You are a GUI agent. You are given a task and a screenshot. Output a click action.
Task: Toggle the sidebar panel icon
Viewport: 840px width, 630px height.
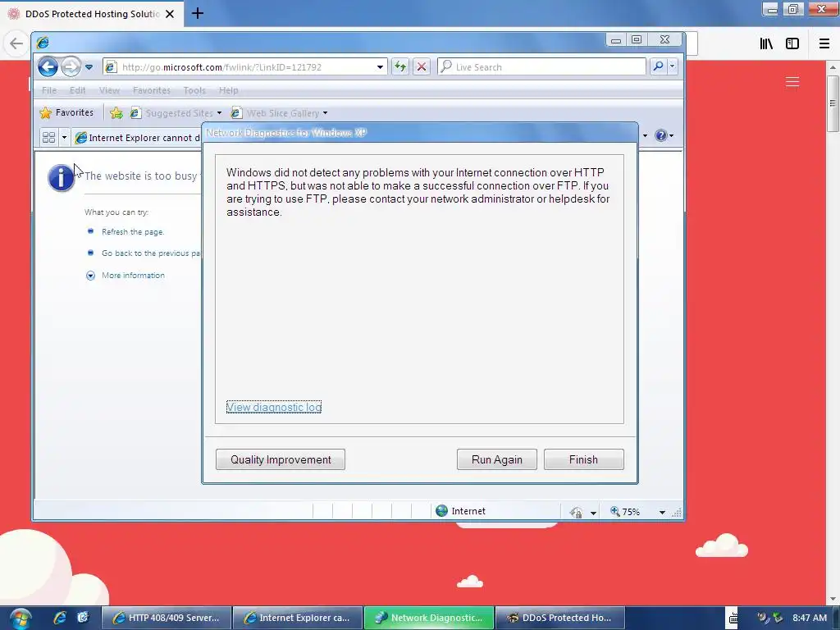click(x=792, y=44)
